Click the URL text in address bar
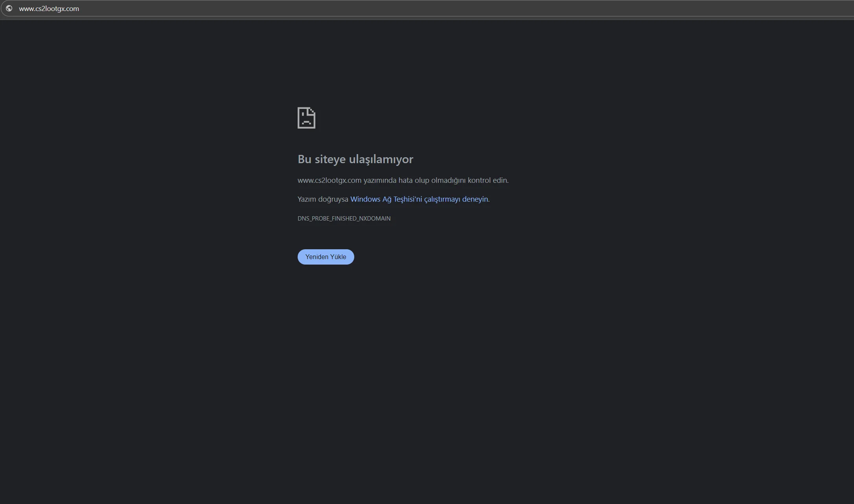 (x=49, y=9)
